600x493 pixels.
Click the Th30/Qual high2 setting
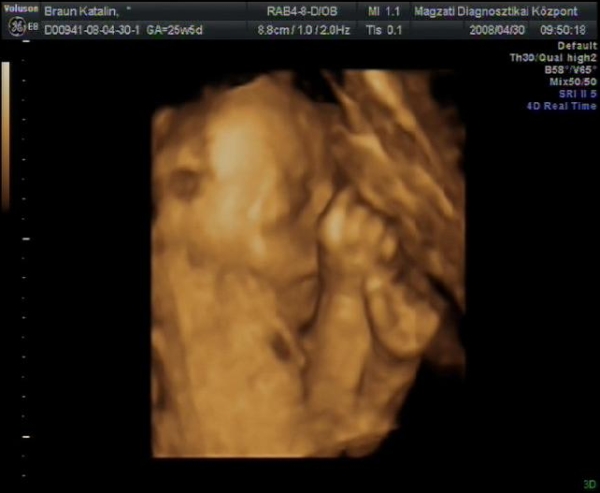click(552, 58)
